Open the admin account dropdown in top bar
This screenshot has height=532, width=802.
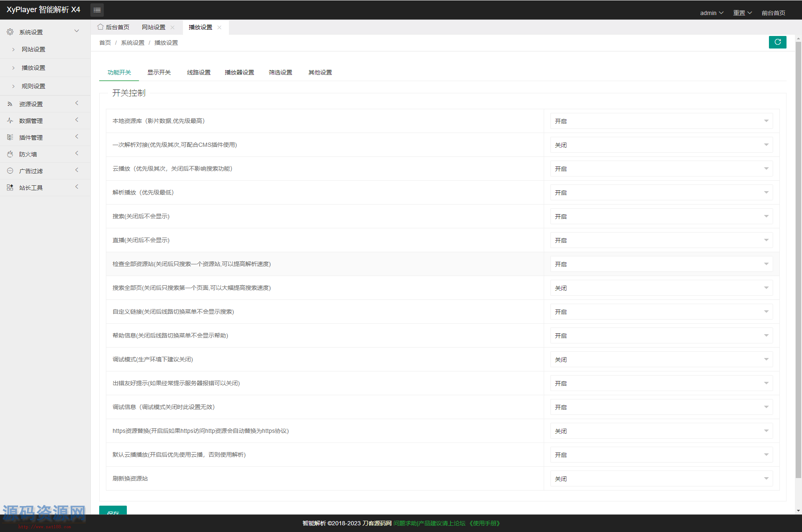711,13
